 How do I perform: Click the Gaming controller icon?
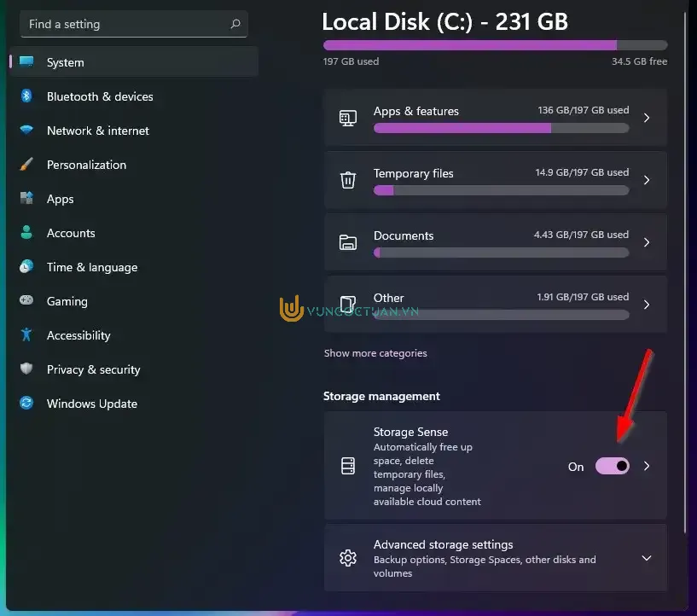(26, 300)
